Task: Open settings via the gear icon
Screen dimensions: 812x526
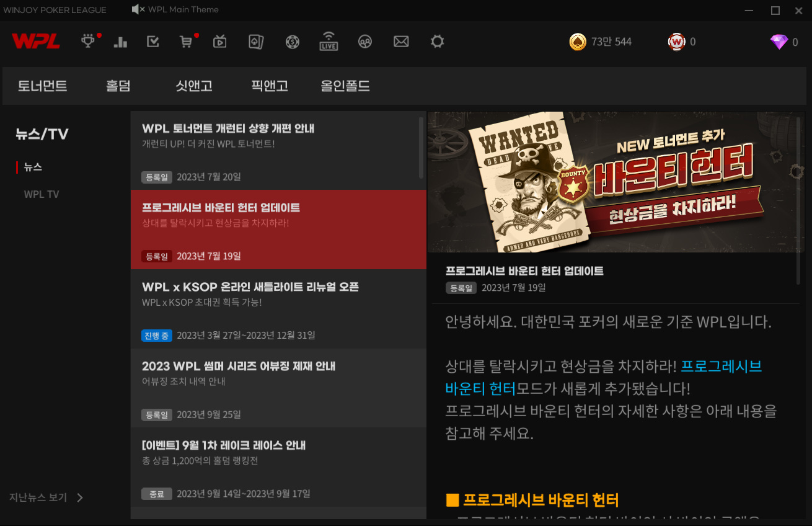Action: [x=438, y=42]
